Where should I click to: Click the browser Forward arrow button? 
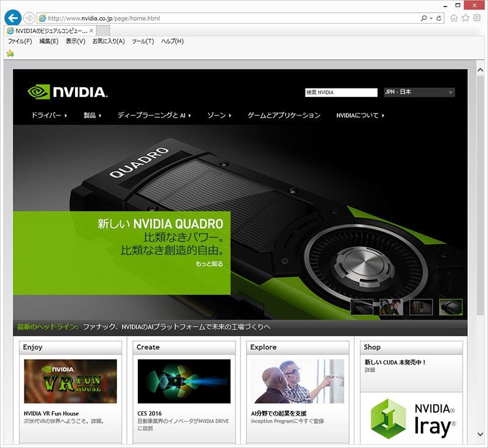point(29,18)
